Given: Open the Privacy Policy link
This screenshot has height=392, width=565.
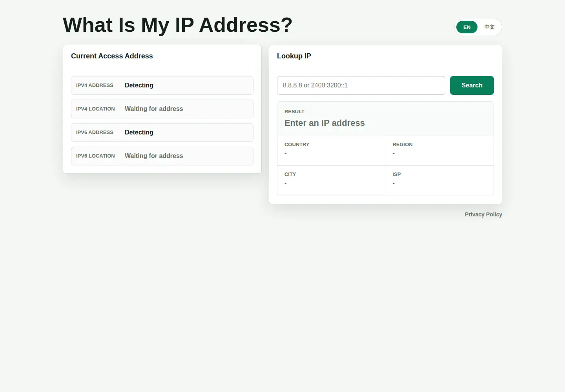Looking at the screenshot, I should tap(483, 214).
